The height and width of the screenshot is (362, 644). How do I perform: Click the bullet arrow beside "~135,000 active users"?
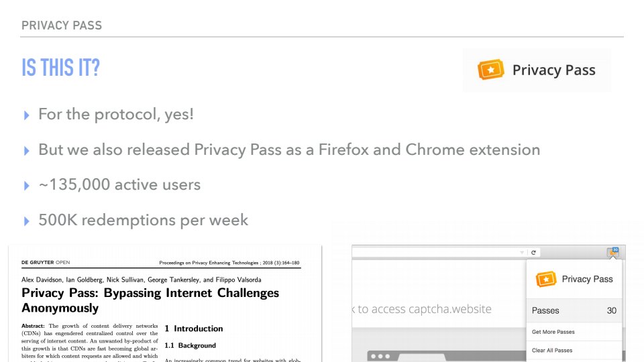[x=26, y=185]
